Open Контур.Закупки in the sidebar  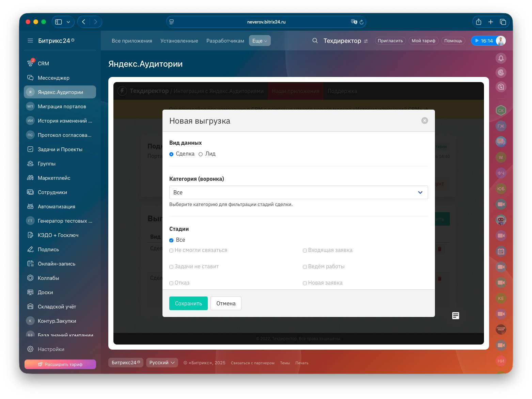point(60,321)
